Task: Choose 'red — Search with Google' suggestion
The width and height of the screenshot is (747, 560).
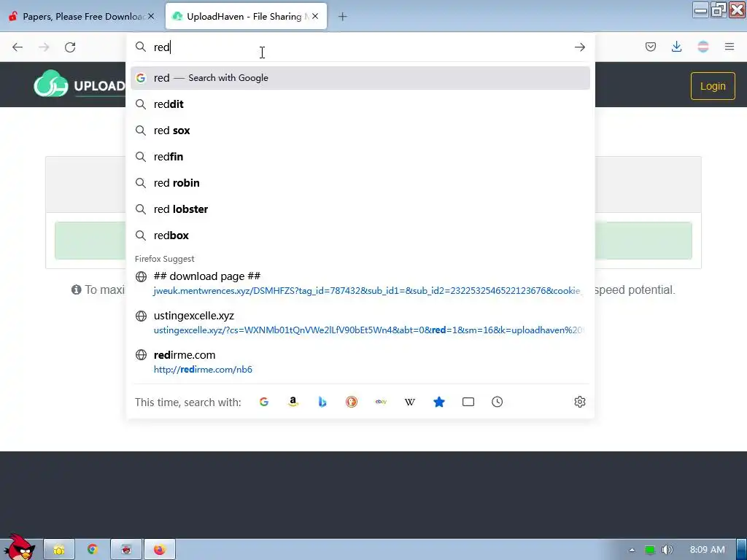Action: pos(360,78)
